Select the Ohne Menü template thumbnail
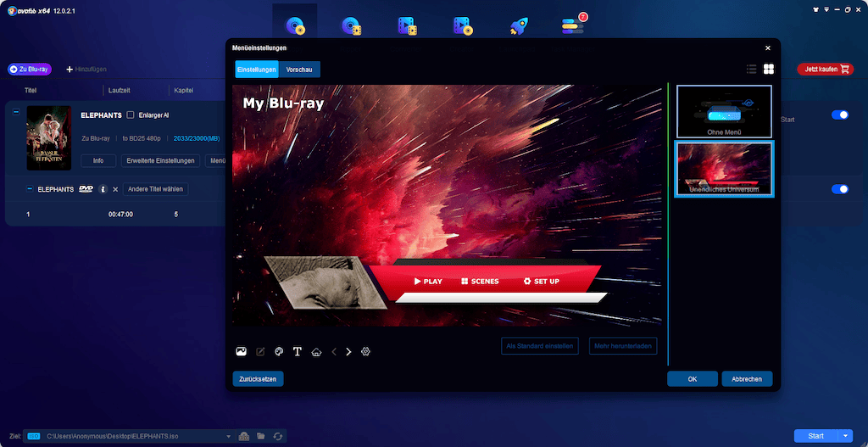 click(x=723, y=111)
